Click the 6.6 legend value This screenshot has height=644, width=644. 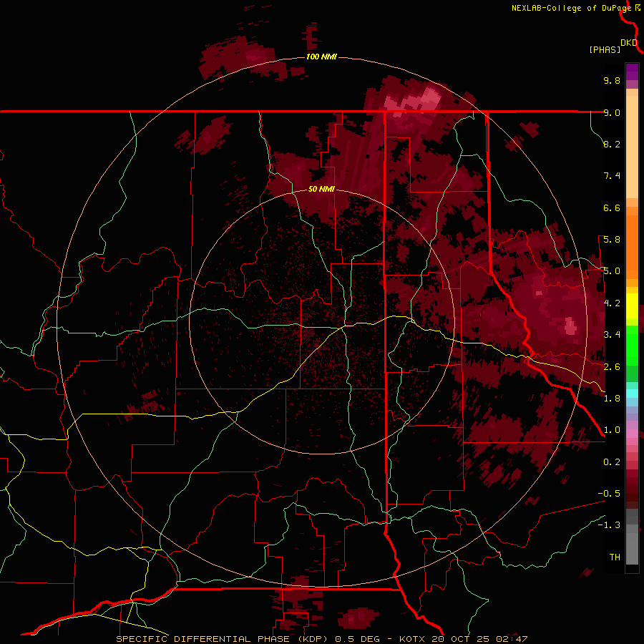(612, 208)
